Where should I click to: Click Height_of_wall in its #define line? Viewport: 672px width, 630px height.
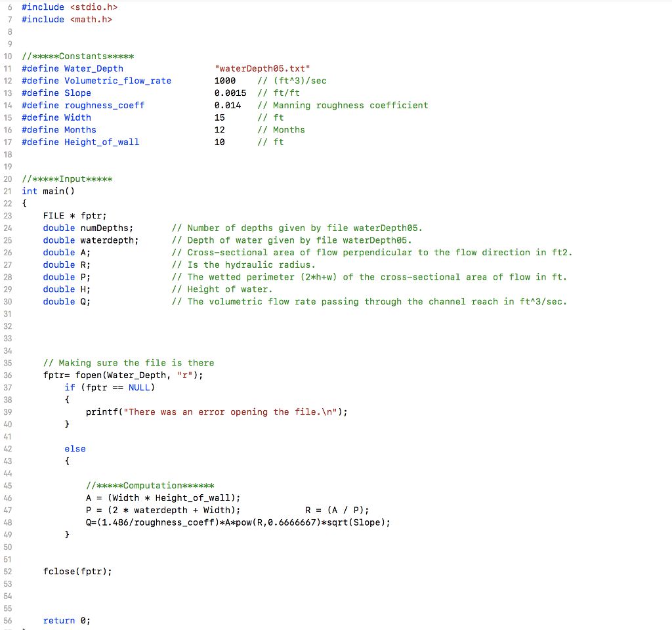(x=102, y=142)
